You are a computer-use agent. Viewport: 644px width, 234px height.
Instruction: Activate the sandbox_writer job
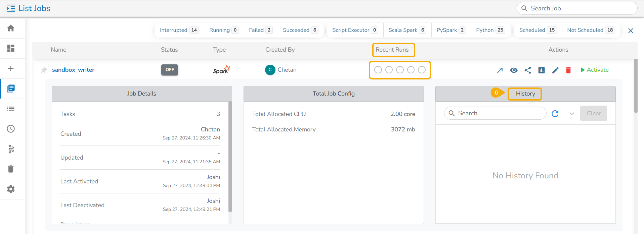594,70
